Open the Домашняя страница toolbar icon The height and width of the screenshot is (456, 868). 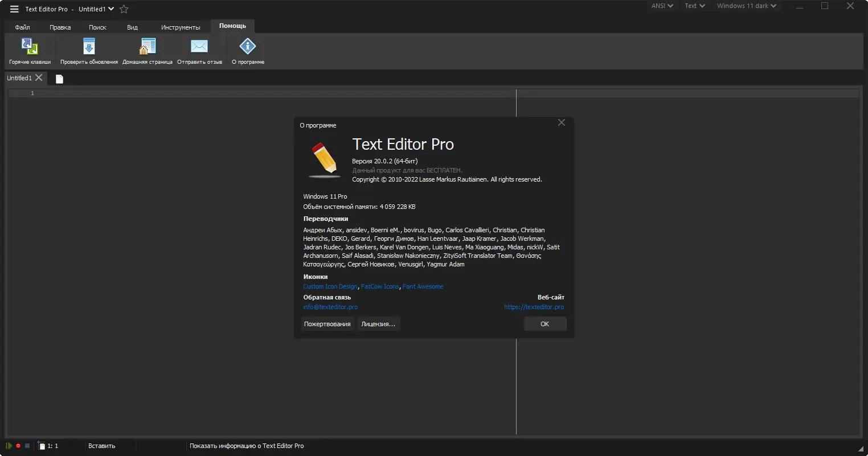(148, 46)
